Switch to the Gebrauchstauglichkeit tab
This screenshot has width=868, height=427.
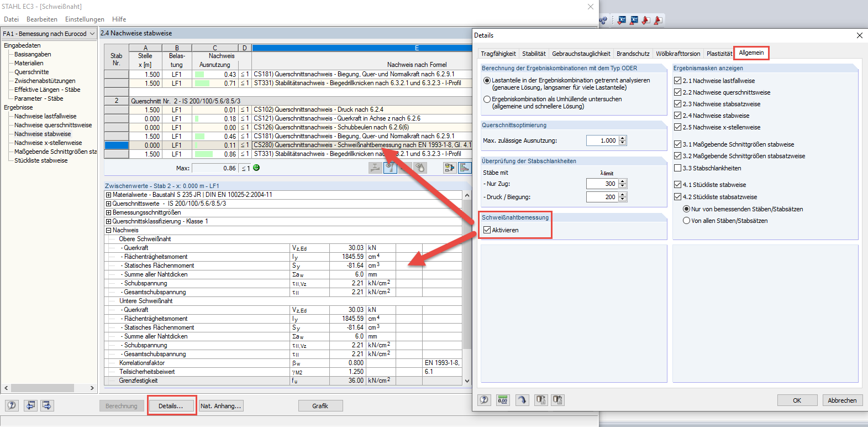click(581, 54)
